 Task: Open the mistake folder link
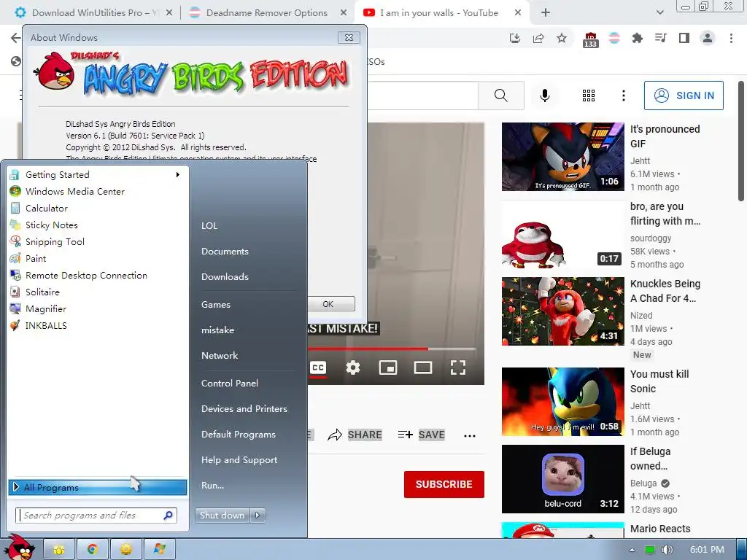click(x=217, y=330)
